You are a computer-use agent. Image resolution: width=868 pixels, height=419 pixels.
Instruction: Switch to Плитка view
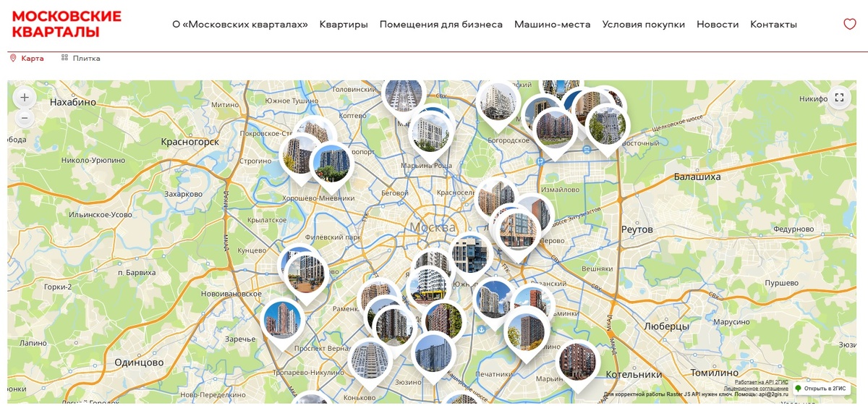(x=80, y=58)
